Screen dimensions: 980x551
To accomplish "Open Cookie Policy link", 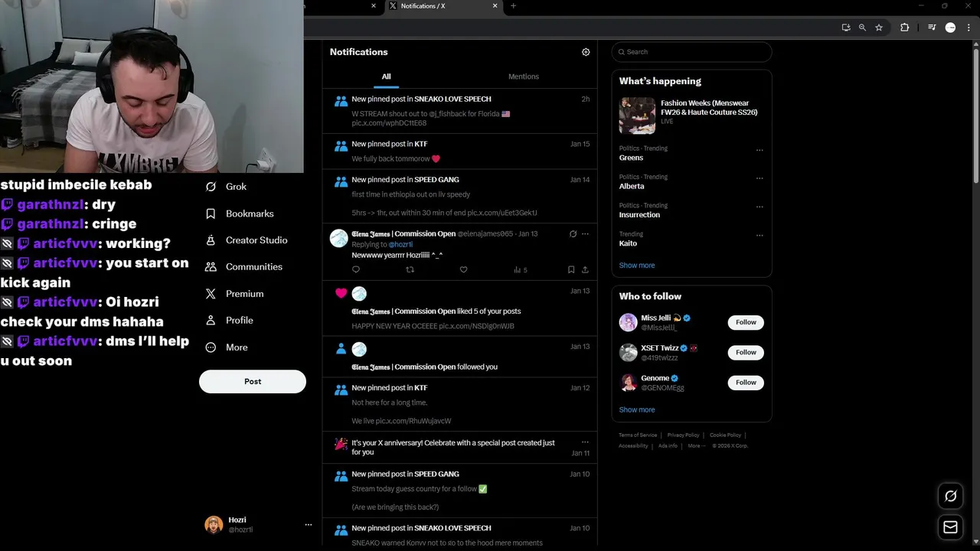I will click(725, 435).
